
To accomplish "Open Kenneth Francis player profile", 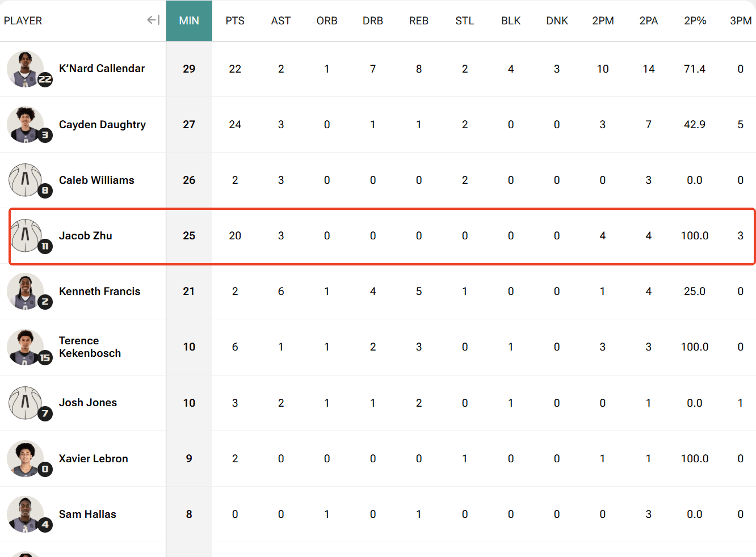I will point(99,291).
